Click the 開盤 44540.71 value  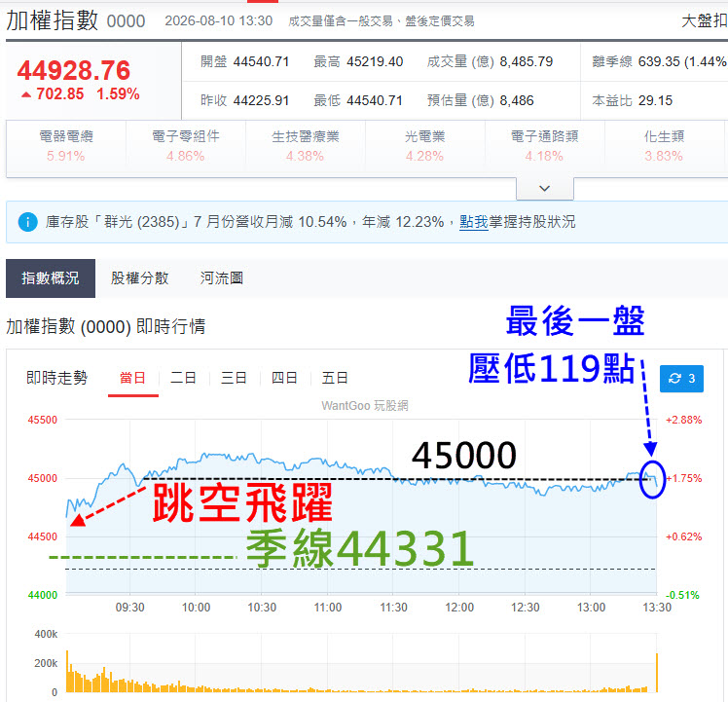pos(262,61)
